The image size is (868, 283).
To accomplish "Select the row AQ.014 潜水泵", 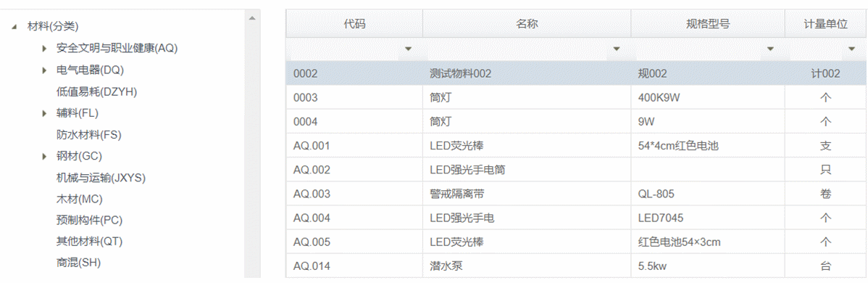I will (x=575, y=266).
